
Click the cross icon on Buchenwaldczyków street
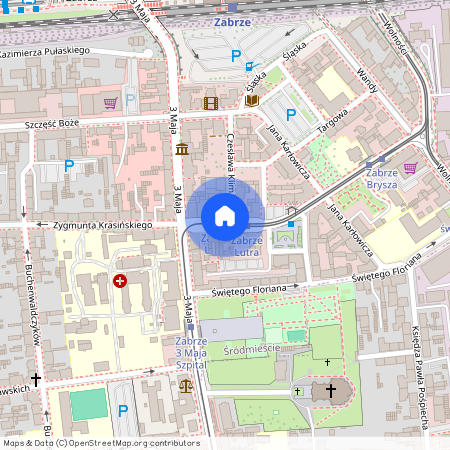(36, 379)
